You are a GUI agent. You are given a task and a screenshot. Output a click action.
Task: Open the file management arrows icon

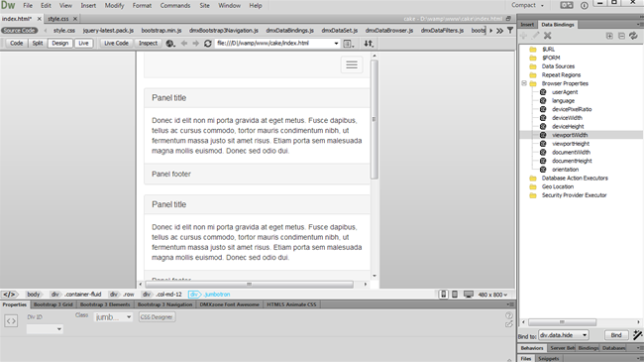(x=369, y=44)
